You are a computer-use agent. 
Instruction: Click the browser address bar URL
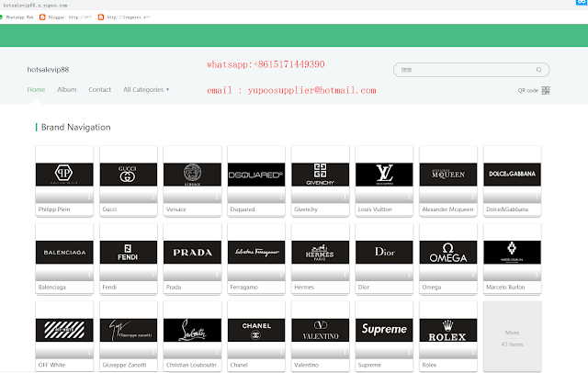click(35, 6)
